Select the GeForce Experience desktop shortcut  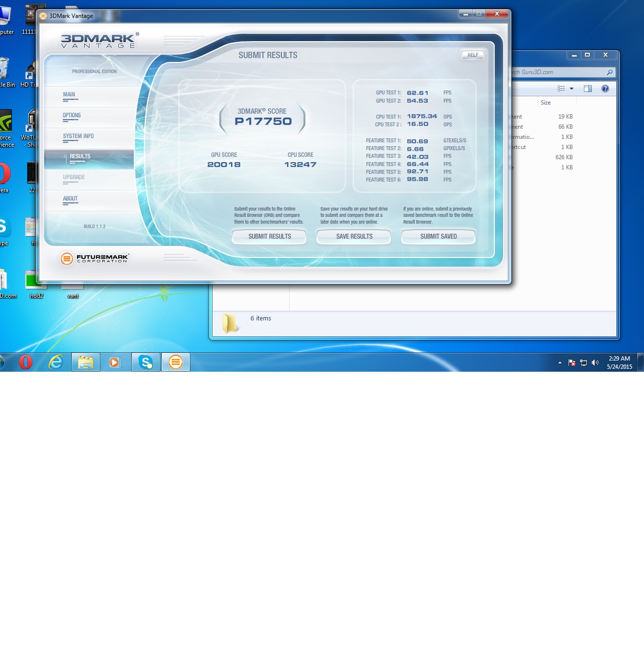6,129
